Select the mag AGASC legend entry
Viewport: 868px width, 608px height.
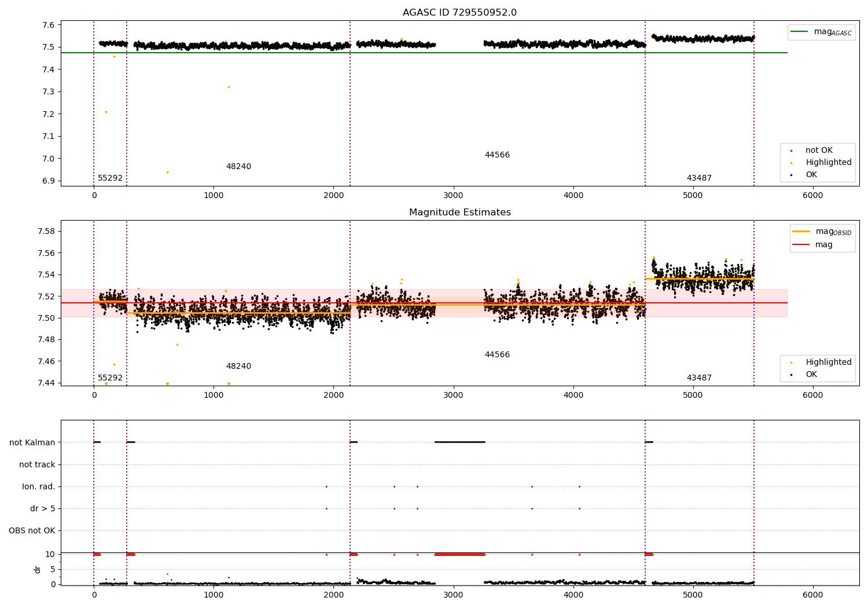coord(821,32)
